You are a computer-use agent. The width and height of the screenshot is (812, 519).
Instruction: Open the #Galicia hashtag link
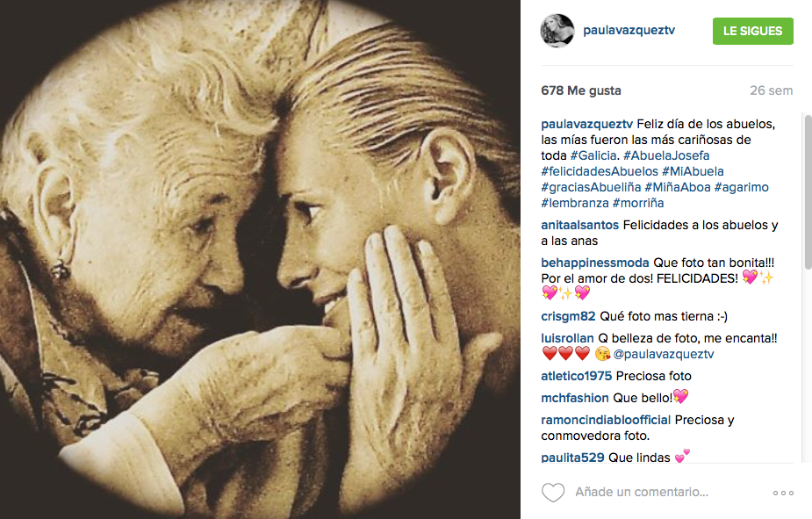593,155
